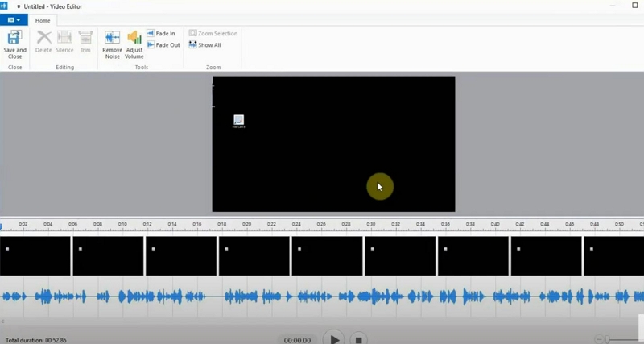Apply Fade In effect

coord(161,33)
